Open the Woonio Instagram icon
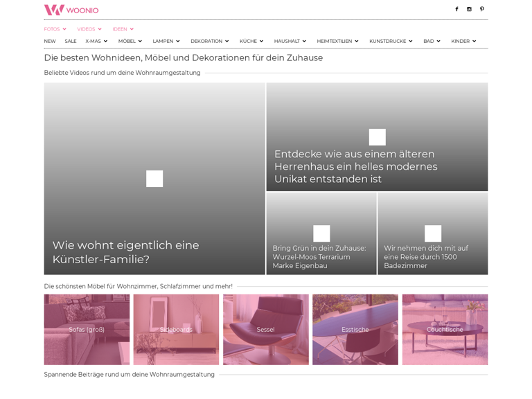Screen dimensions: 532x399 pos(469,10)
